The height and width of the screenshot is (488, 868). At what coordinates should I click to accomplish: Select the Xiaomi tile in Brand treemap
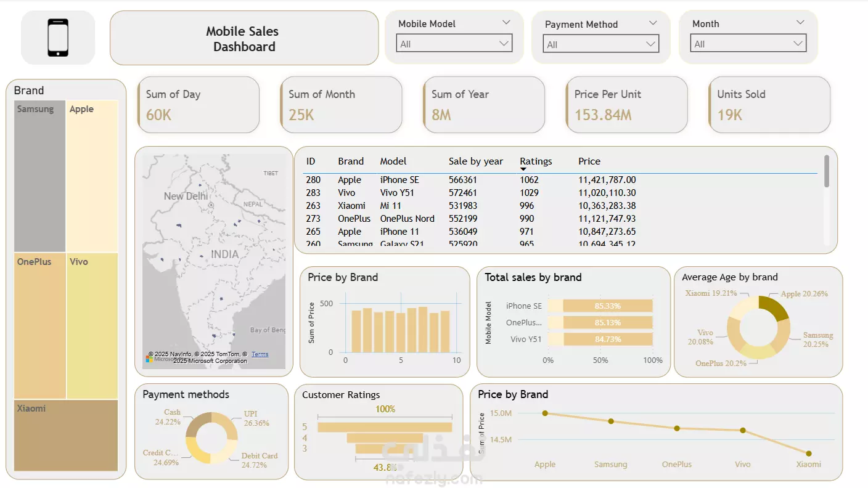coord(66,436)
